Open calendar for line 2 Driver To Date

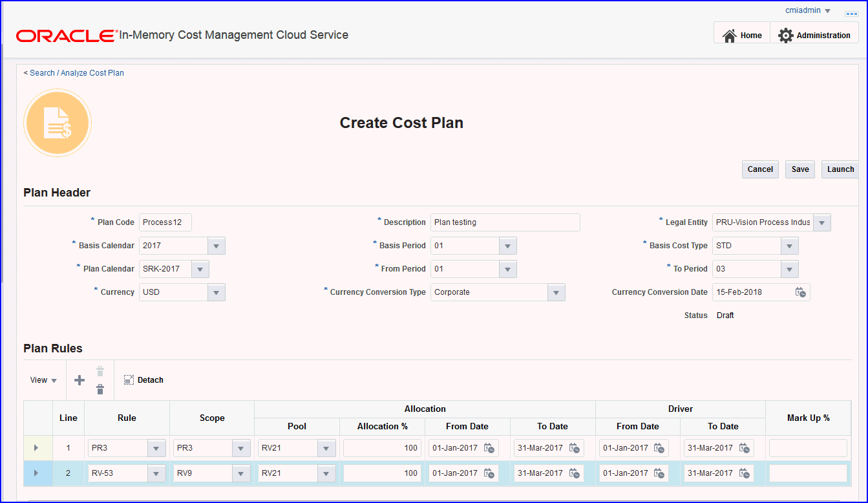click(x=745, y=473)
